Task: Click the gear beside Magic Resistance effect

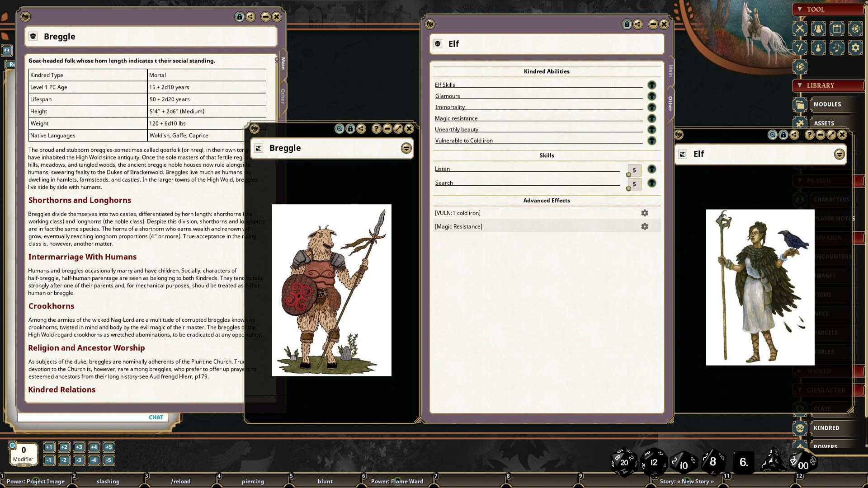Action: (x=644, y=226)
